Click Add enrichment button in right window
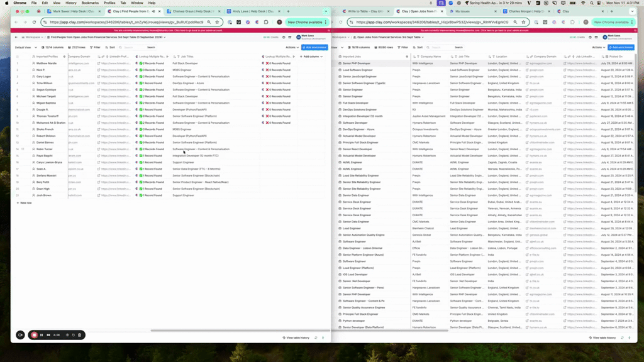Image resolution: width=644 pixels, height=362 pixels. click(621, 47)
